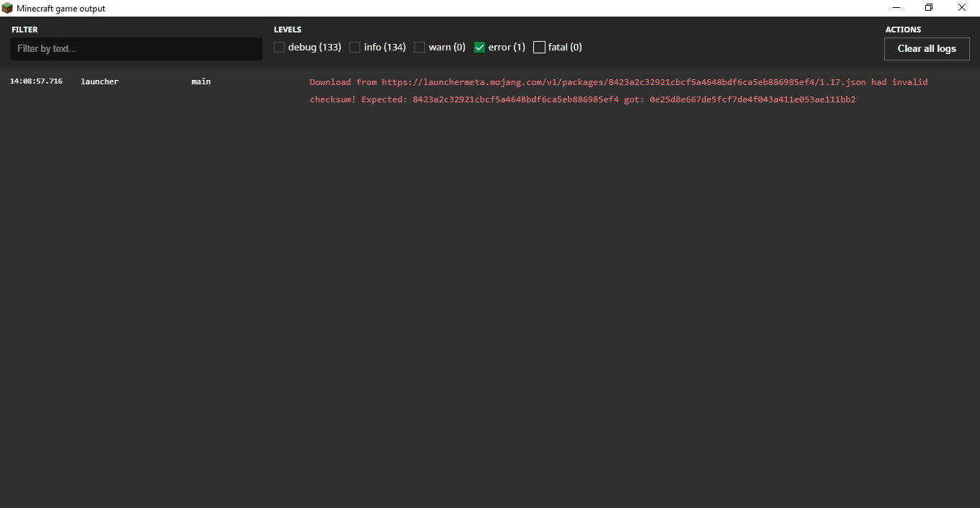Click the ACTIONS heading label

pos(903,30)
